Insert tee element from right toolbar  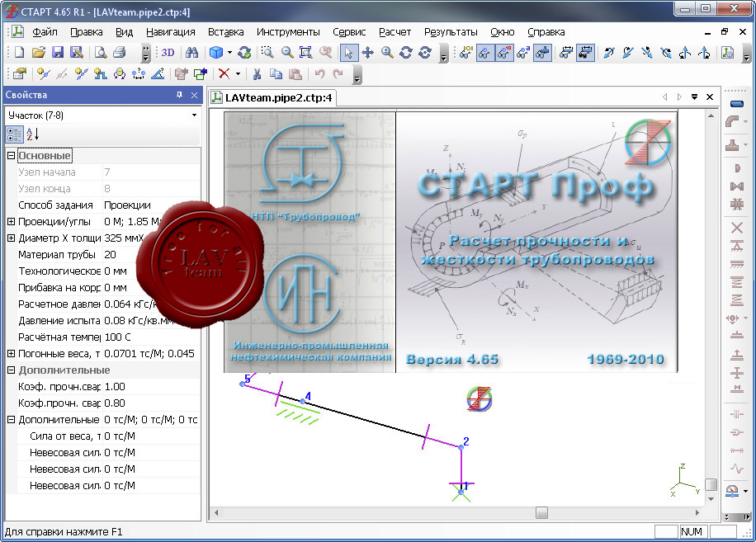(733, 144)
